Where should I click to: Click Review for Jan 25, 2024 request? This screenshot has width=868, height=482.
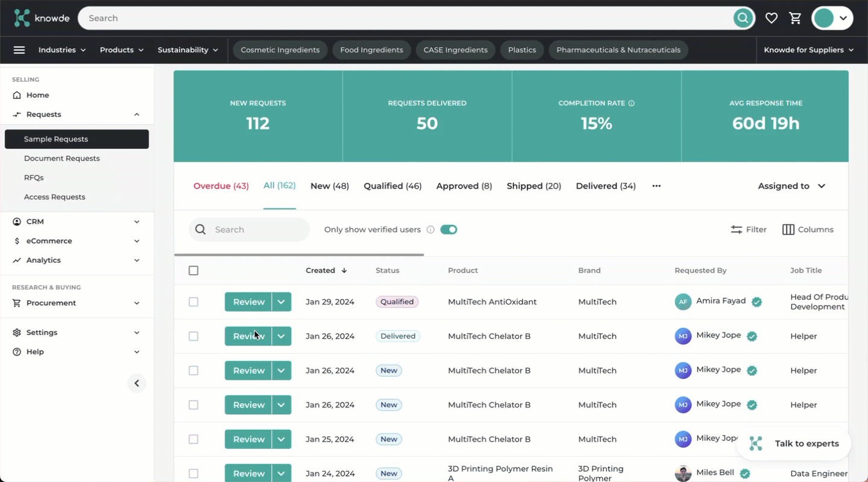(248, 439)
